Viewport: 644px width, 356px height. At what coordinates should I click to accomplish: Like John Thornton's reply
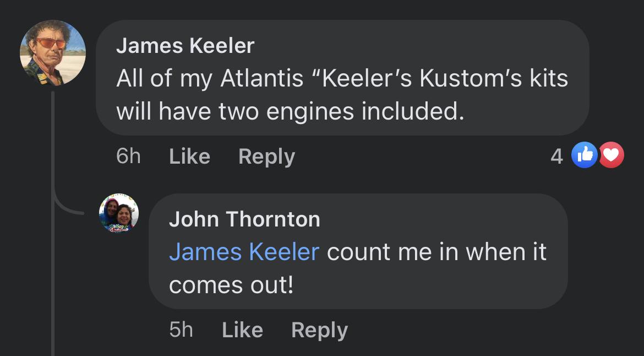[242, 330]
